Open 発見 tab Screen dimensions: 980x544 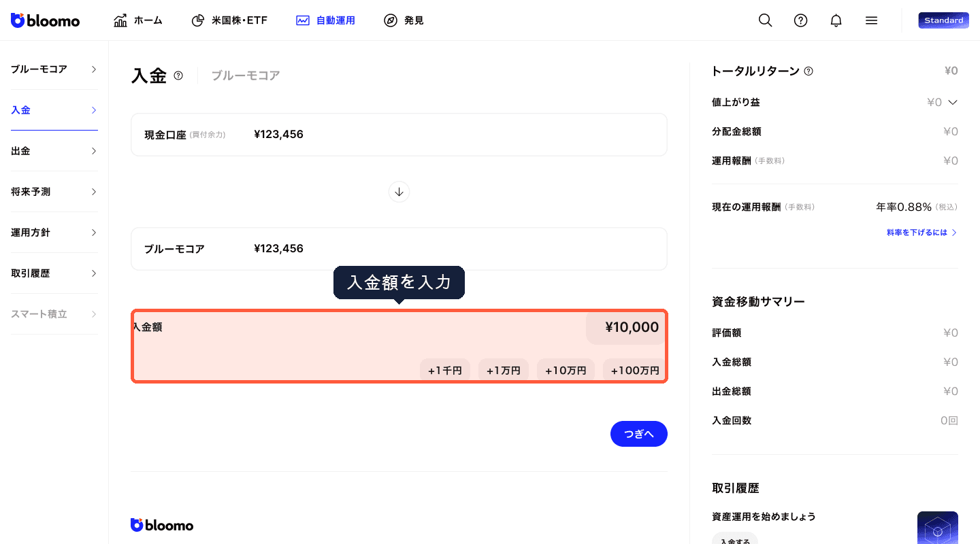click(x=404, y=20)
